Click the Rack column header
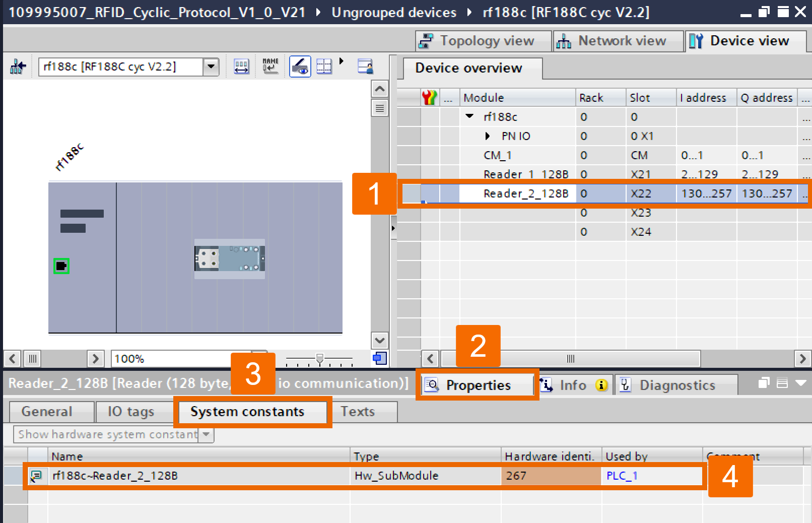Viewport: 812px width, 523px height. [601, 97]
